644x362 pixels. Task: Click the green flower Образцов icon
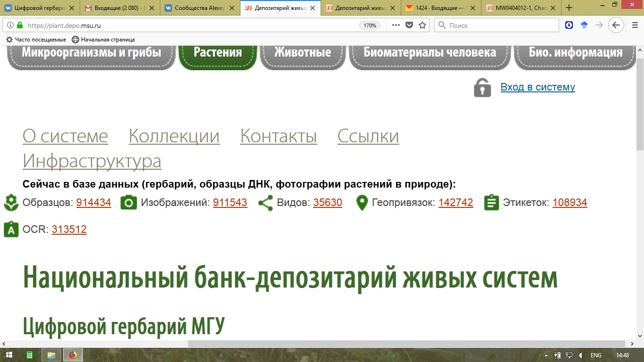point(11,203)
